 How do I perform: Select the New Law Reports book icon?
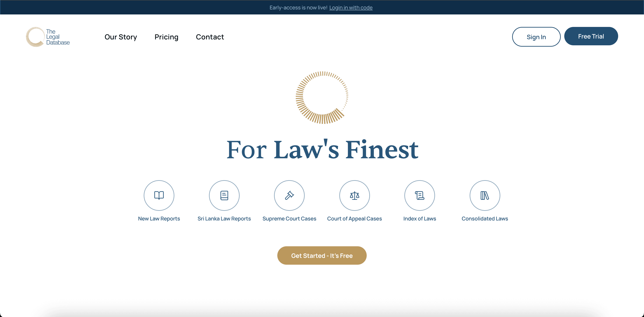tap(159, 195)
